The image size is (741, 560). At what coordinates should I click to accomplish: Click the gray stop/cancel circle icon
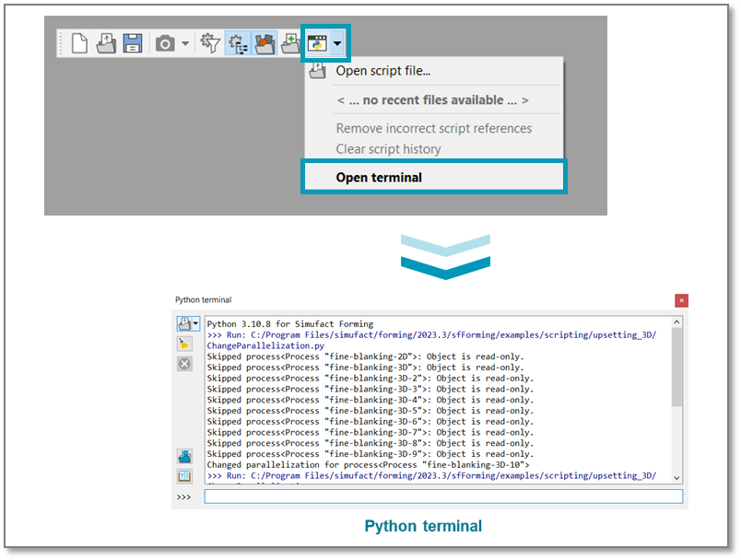184,364
